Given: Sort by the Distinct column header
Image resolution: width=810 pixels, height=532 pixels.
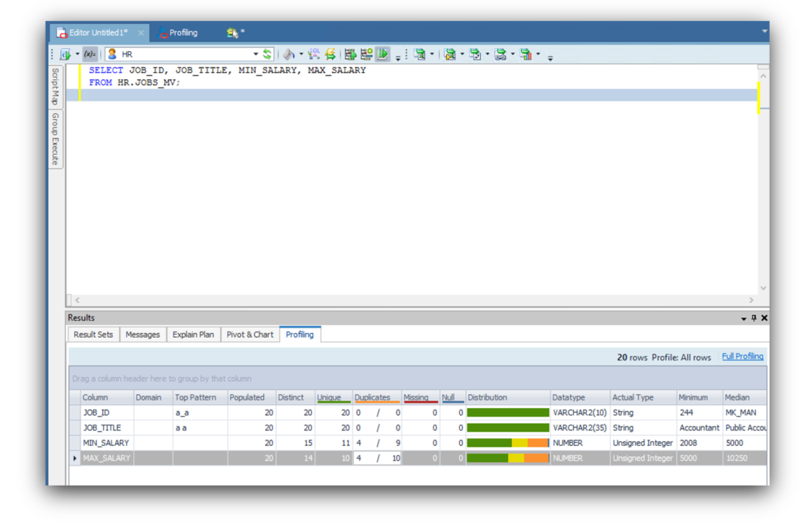Looking at the screenshot, I should 291,397.
